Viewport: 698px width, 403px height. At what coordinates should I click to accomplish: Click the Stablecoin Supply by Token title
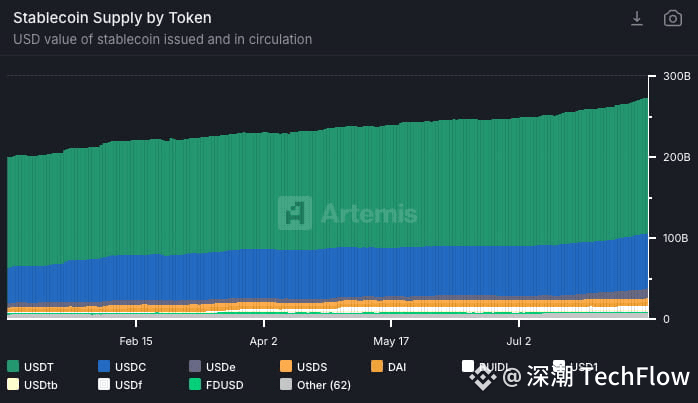(x=112, y=18)
